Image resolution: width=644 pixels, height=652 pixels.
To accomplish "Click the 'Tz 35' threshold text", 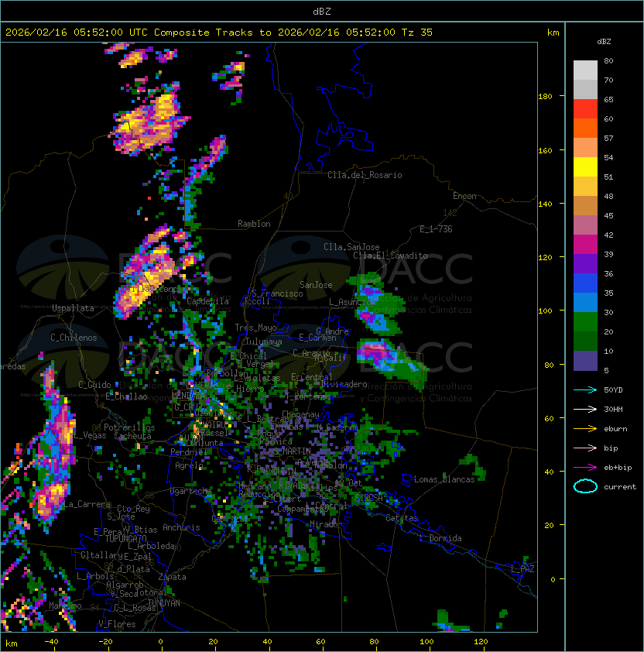I will pos(417,33).
